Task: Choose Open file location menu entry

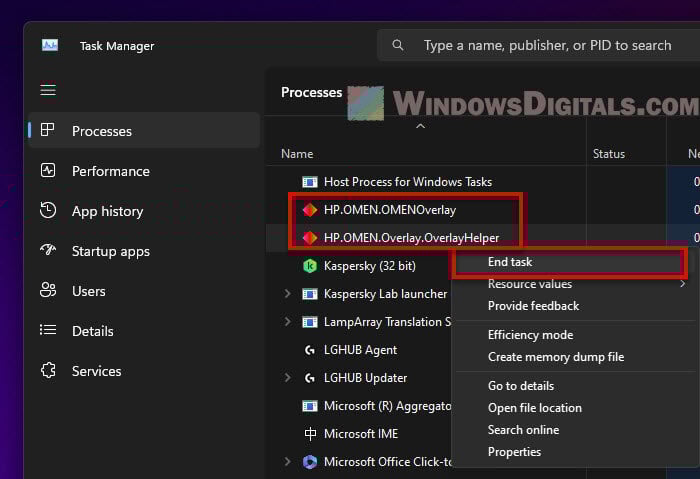Action: click(535, 408)
